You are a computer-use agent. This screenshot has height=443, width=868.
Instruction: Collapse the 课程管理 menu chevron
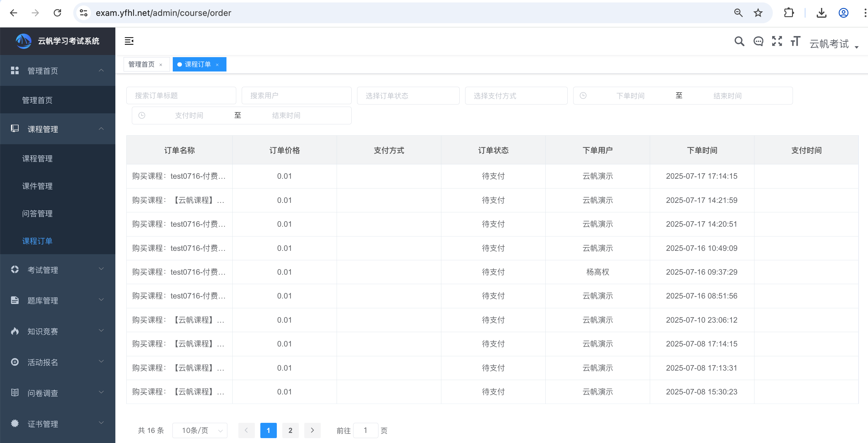(x=101, y=129)
